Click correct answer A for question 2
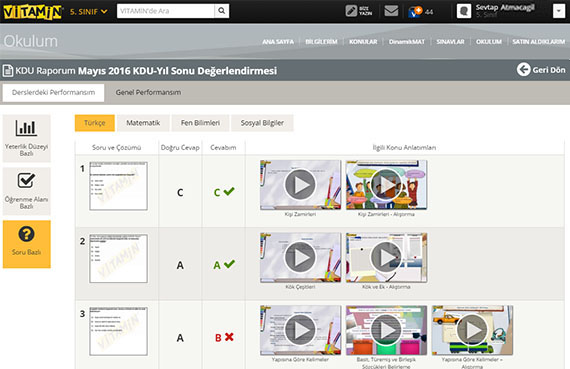 [x=180, y=265]
